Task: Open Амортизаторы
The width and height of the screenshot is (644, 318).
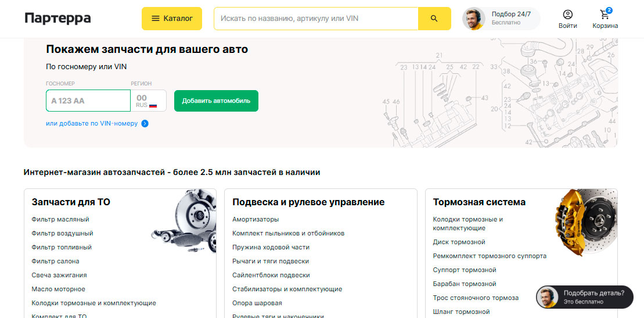Action: tap(256, 219)
